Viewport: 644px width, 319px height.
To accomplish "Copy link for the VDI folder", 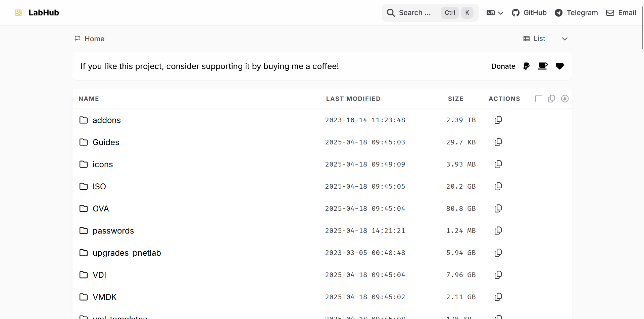I will pos(498,275).
